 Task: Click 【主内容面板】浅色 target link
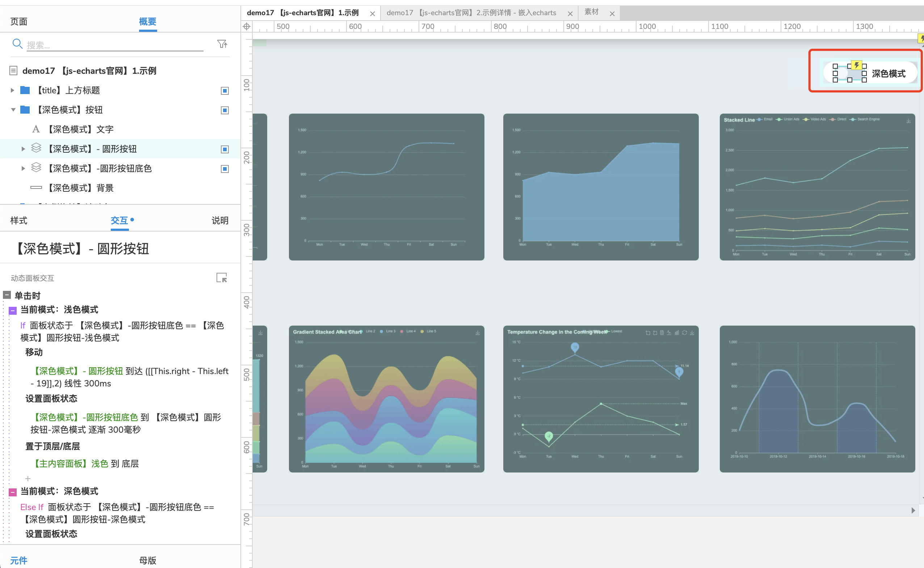(70, 463)
